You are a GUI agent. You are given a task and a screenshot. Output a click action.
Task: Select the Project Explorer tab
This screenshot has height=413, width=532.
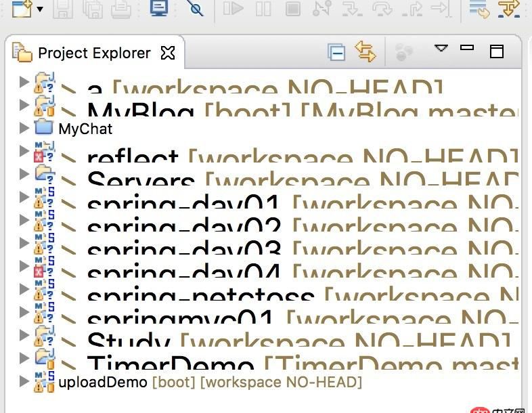click(x=94, y=53)
